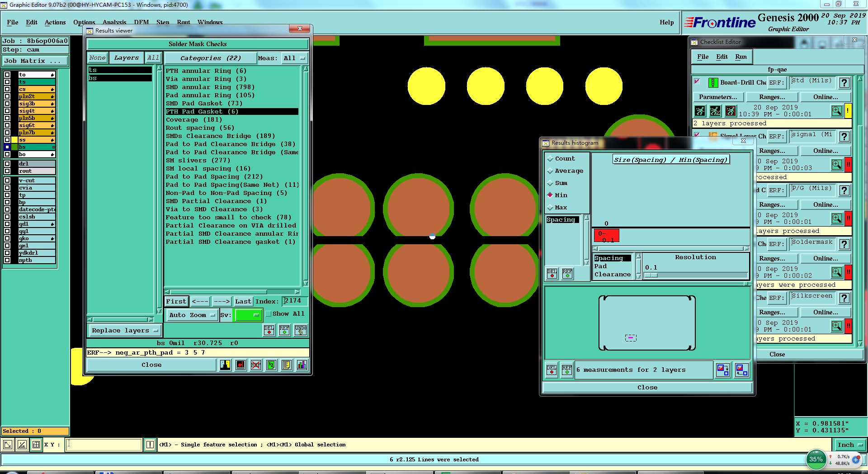Click REF icon beside the measurements text
Screen dimensions: 868x474
[567, 370]
